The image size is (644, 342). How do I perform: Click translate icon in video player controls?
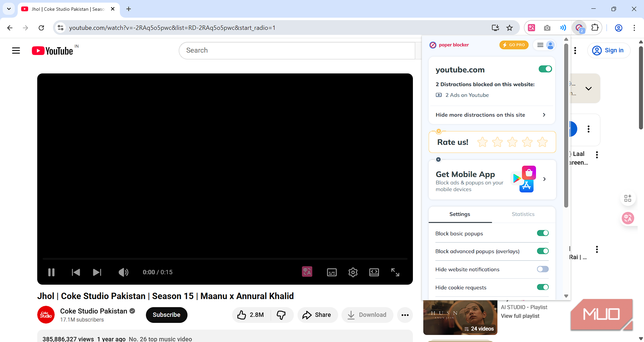coord(307,272)
